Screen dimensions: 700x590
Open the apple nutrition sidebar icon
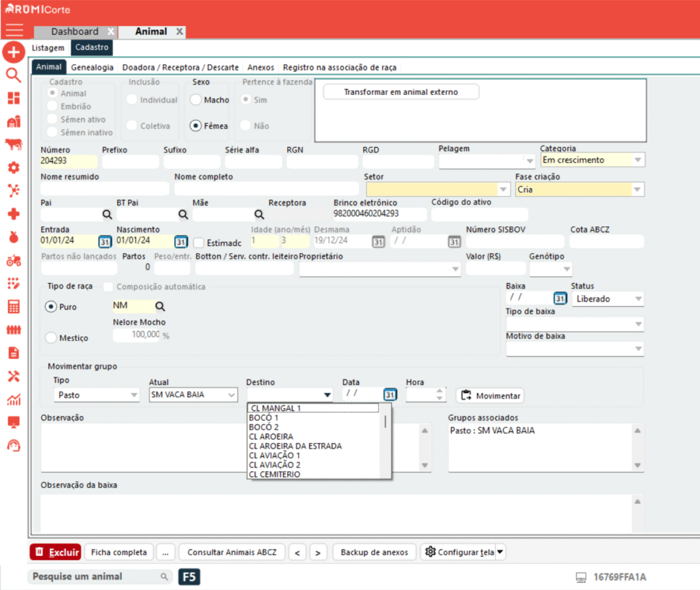point(14,237)
